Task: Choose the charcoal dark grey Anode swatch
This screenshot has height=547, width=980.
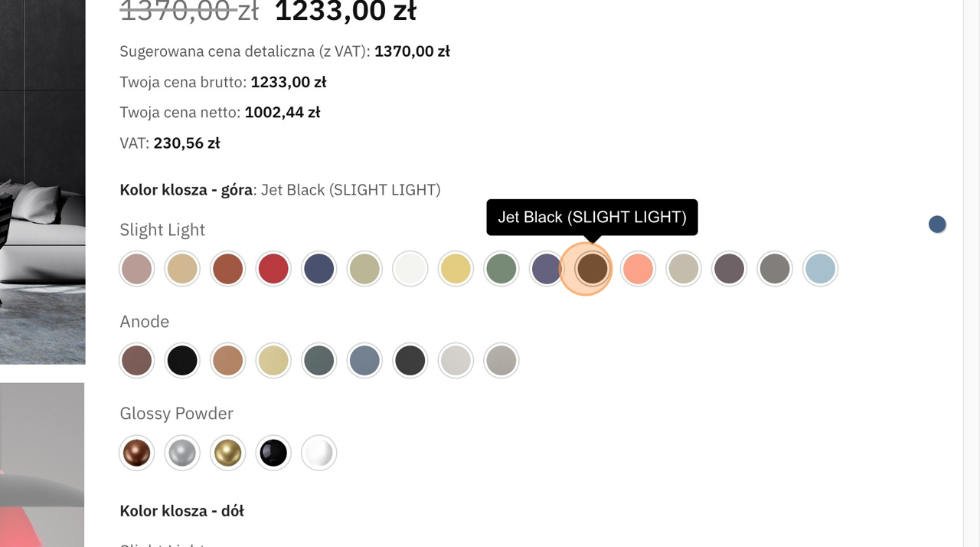Action: click(x=410, y=361)
